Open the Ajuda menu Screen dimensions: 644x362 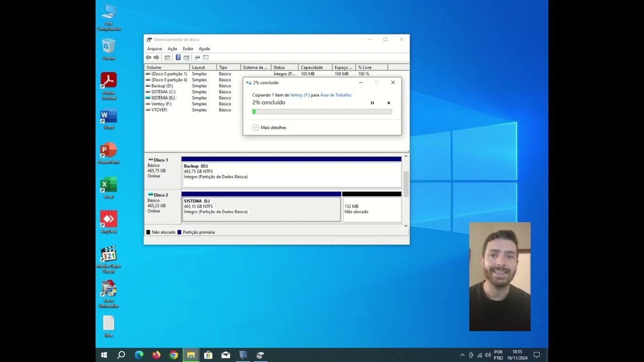(x=204, y=49)
